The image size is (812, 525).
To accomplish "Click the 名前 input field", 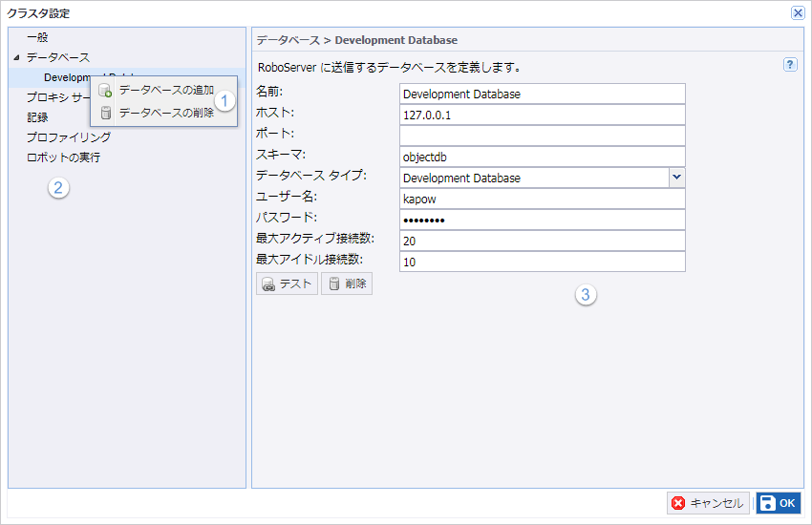I will coord(542,94).
